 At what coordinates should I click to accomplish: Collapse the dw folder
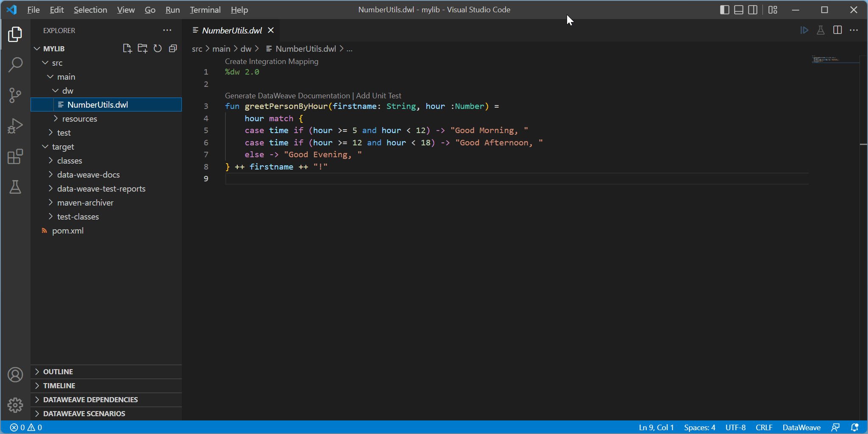[x=106, y=91]
